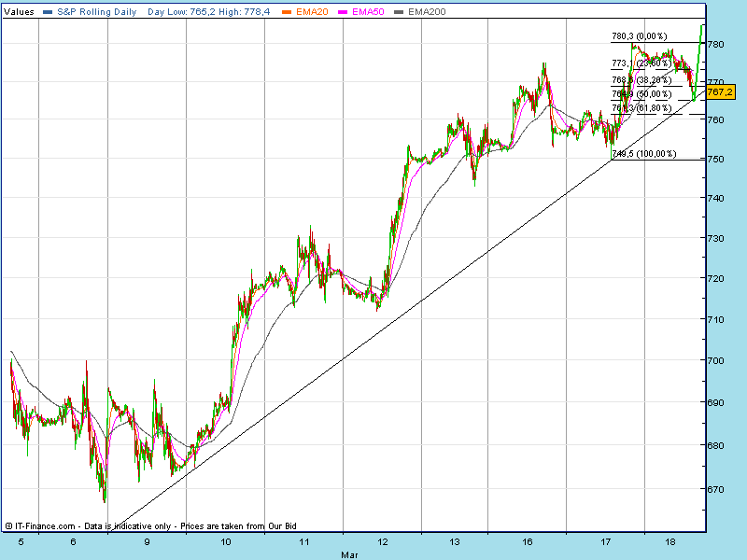Click the 749,5 (100,00%) Fibonacci label
The image size is (747, 560).
(x=643, y=154)
